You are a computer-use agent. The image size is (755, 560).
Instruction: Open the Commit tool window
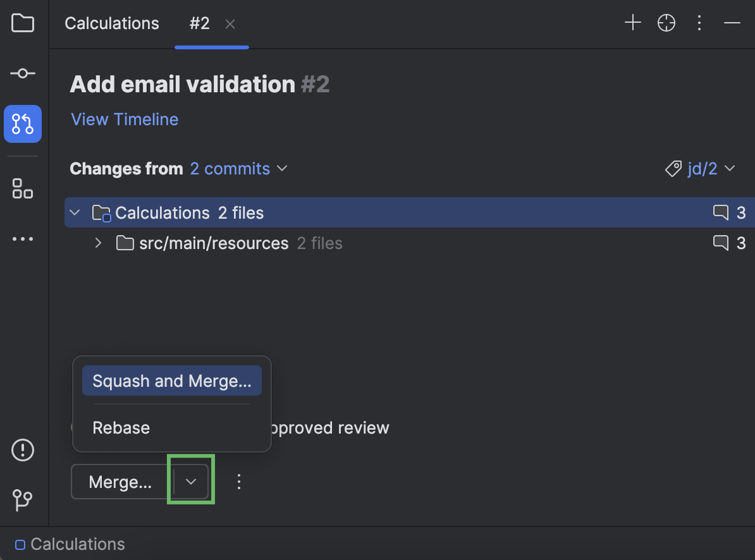(23, 73)
